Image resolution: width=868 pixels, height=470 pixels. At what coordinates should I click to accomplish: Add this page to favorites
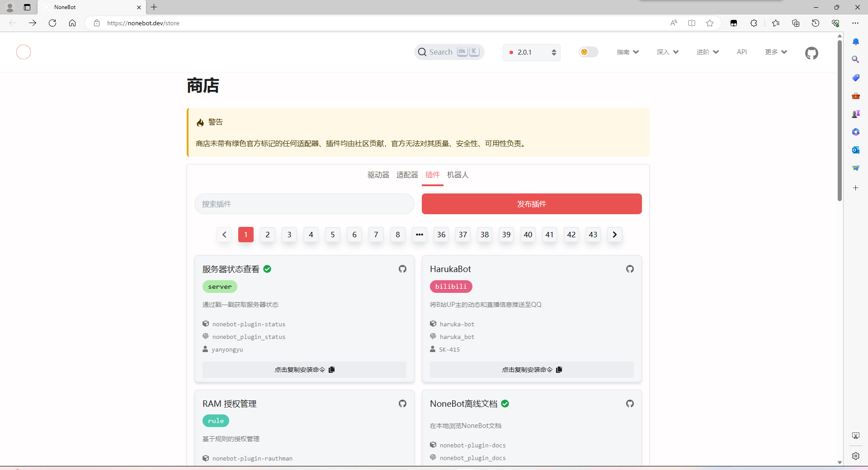(710, 23)
